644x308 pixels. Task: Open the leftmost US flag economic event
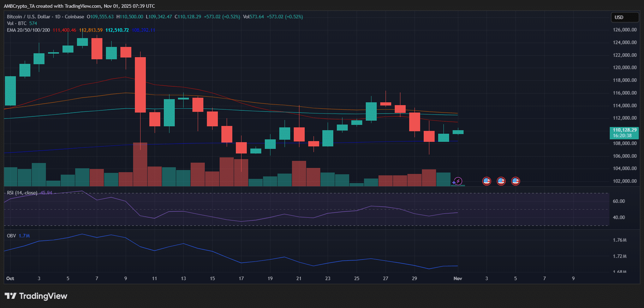click(487, 181)
